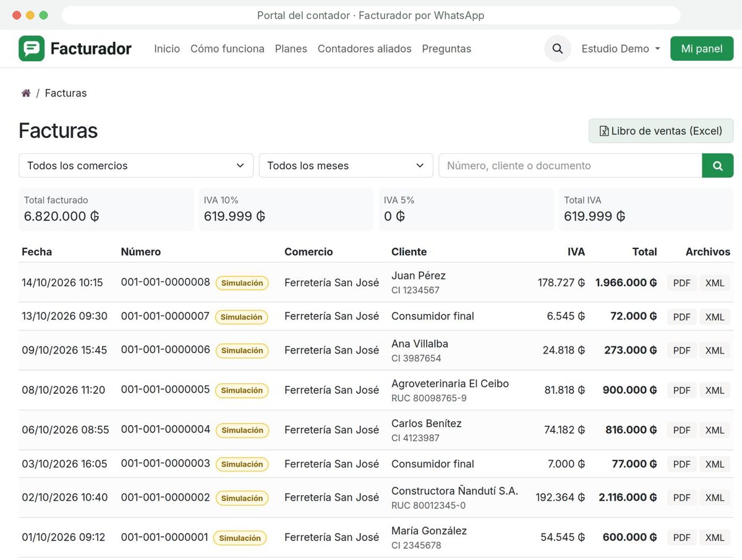Open the search magnifier in the navbar
742x560 pixels.
click(x=558, y=48)
